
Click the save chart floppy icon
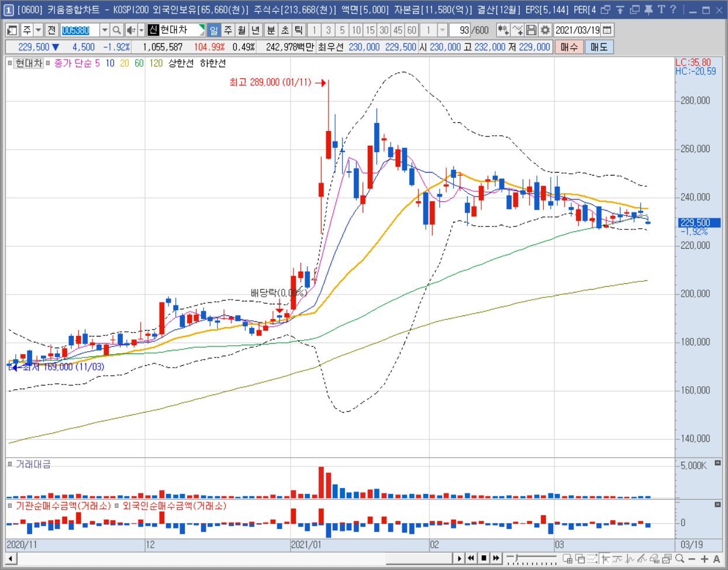(531, 30)
